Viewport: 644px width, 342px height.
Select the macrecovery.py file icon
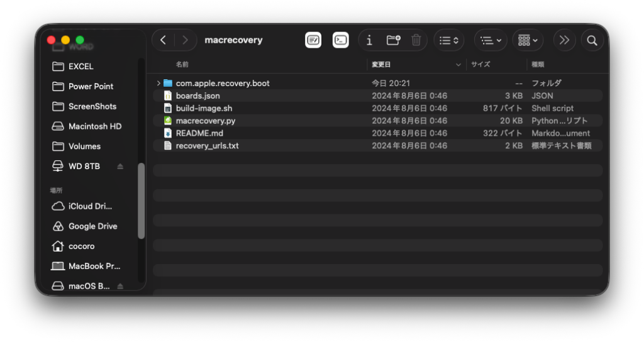click(x=167, y=120)
